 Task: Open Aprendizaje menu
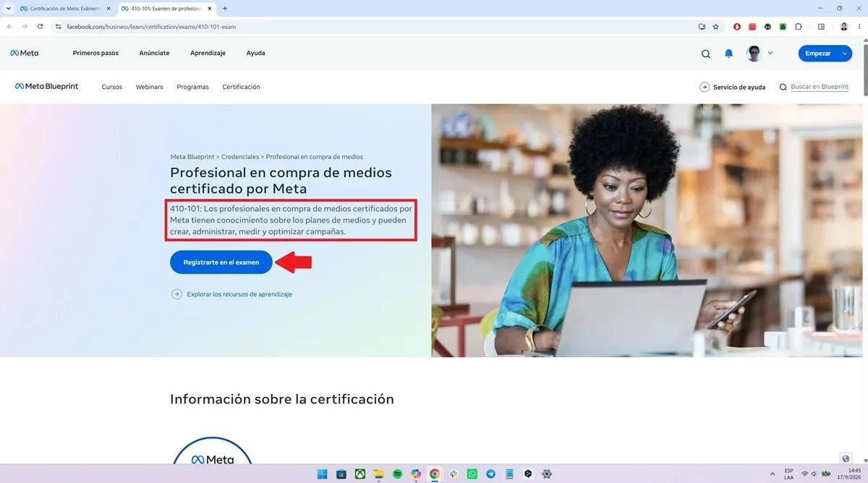(208, 53)
